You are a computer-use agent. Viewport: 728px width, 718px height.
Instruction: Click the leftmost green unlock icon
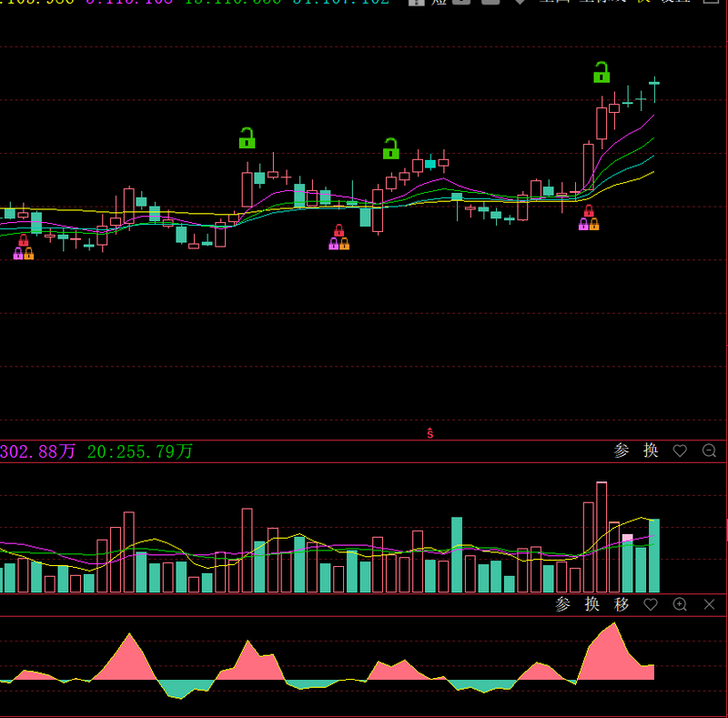(x=247, y=138)
